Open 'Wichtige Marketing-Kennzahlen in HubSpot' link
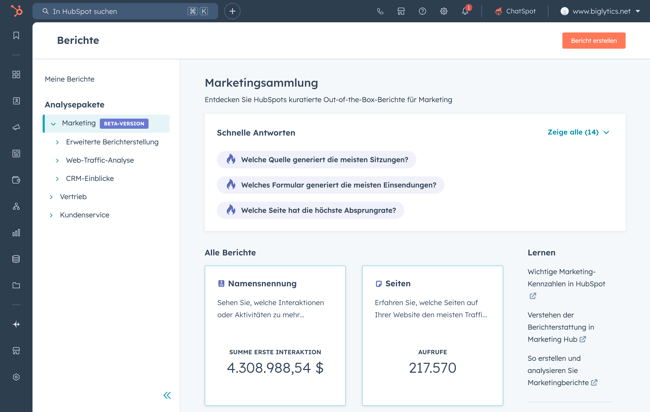650x412 pixels. (566, 284)
